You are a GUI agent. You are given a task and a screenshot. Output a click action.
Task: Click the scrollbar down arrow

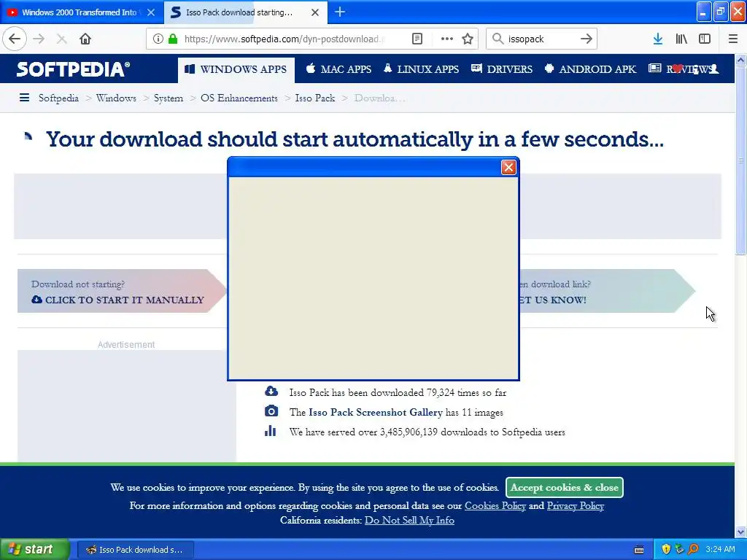coord(740,532)
